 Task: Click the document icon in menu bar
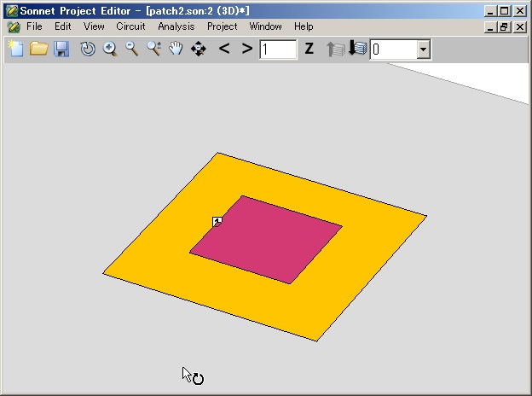[x=14, y=26]
